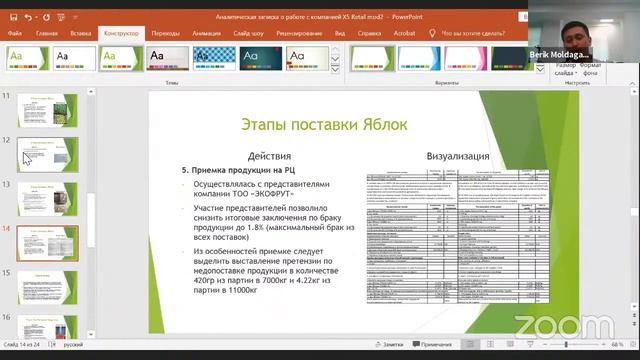Select slide 15 thumbnail
The image size is (640, 360).
coord(48,287)
